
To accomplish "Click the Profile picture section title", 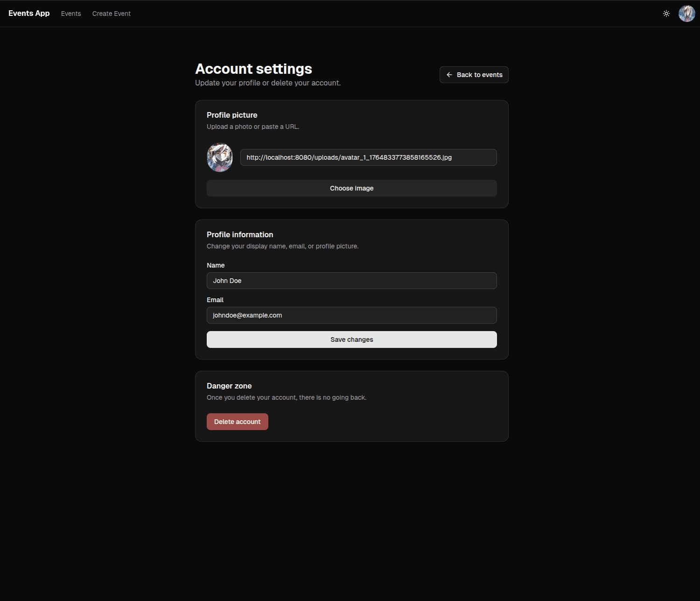I will (x=232, y=115).
